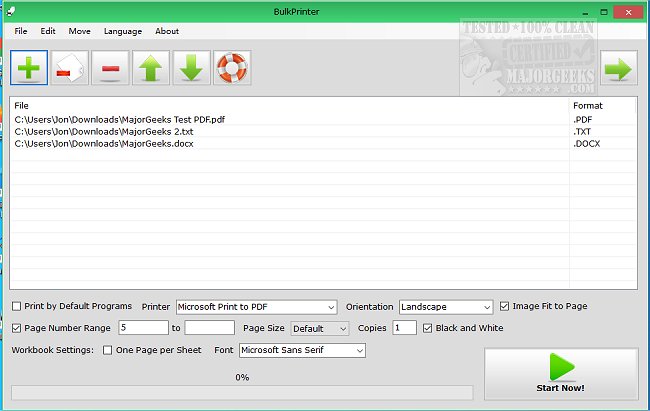Open the Orientation dropdown showing Landscape
Screen dimensions: 650x411
click(446, 307)
